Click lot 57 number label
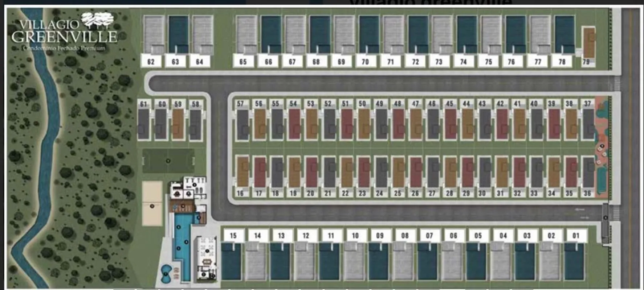Viewport: 644px width, 290px height. click(x=240, y=104)
